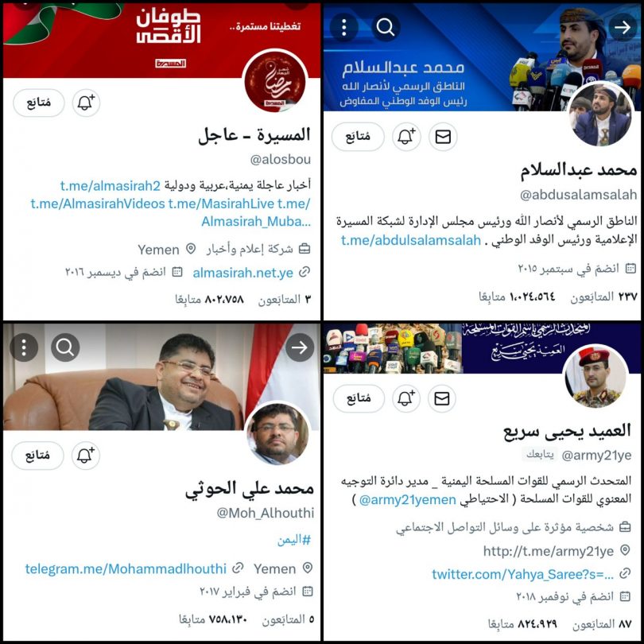The width and height of the screenshot is (644, 644).
Task: Open the Yahya Saree profile picture
Action: tap(596, 378)
